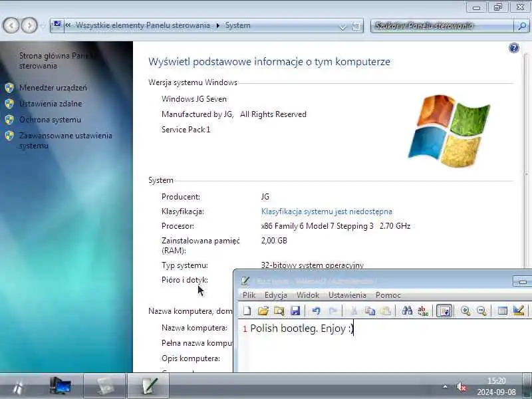Go to Strona główna Panelu sterowania
The width and height of the screenshot is (532, 399).
pos(56,61)
